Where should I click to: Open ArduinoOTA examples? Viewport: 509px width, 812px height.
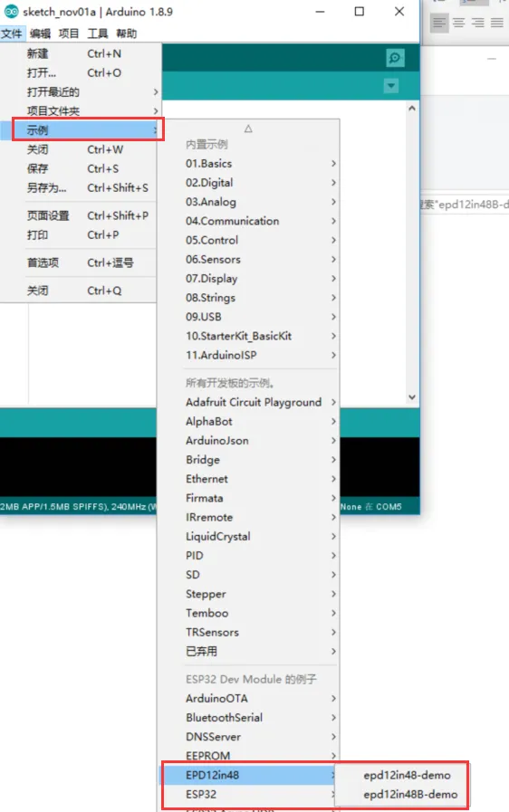pyautogui.click(x=248, y=698)
